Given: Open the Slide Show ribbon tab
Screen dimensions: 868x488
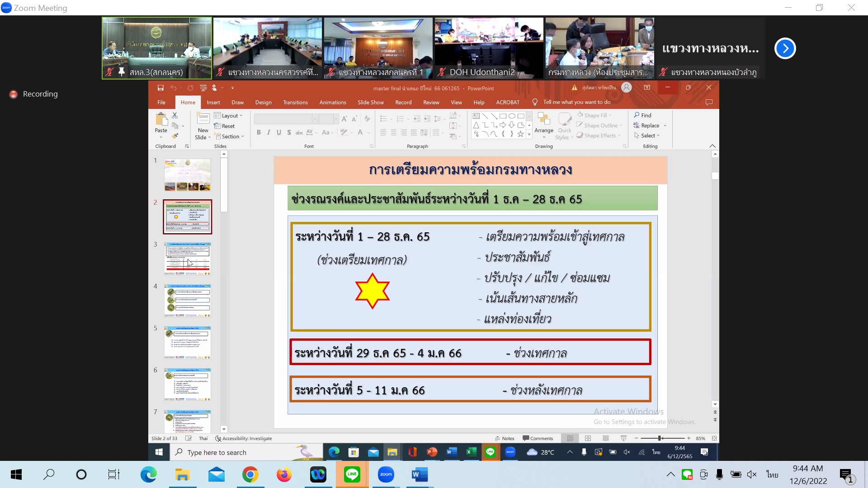Looking at the screenshot, I should tap(370, 103).
